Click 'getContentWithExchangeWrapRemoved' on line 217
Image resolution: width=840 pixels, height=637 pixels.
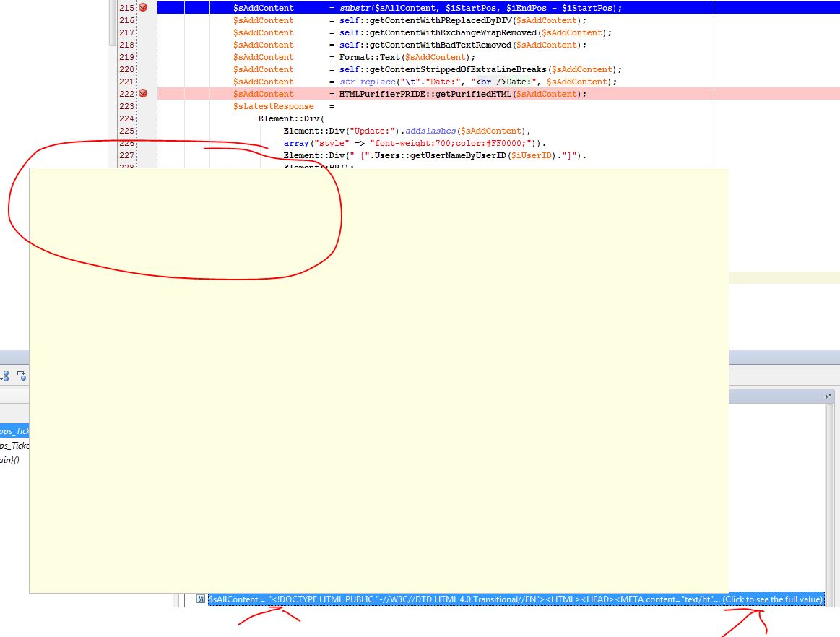453,32
